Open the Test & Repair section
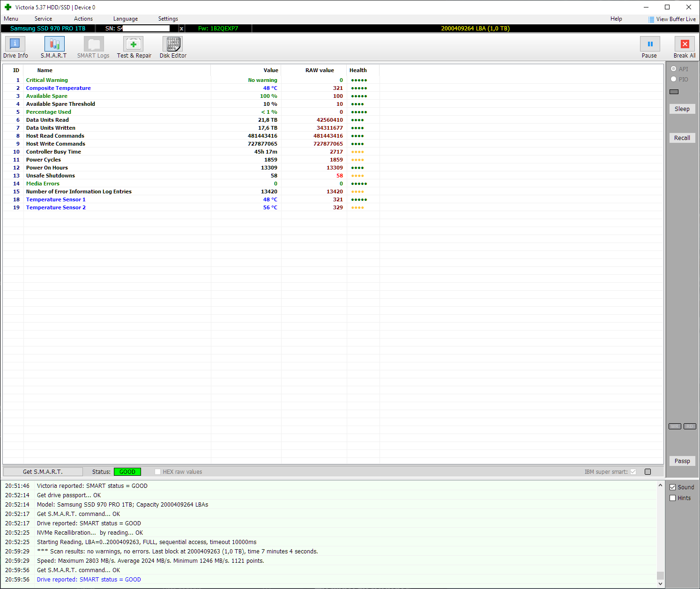This screenshot has height=589, width=700. click(x=134, y=47)
